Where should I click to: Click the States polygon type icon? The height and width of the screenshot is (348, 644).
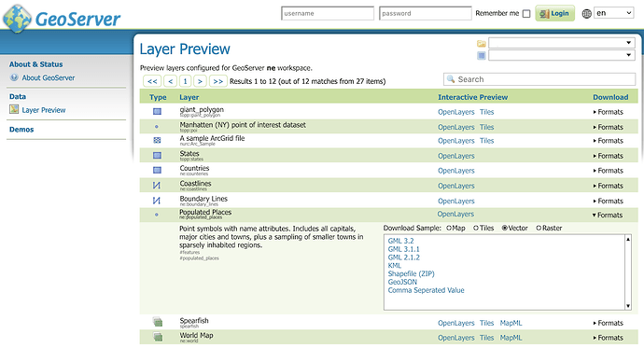pos(157,155)
